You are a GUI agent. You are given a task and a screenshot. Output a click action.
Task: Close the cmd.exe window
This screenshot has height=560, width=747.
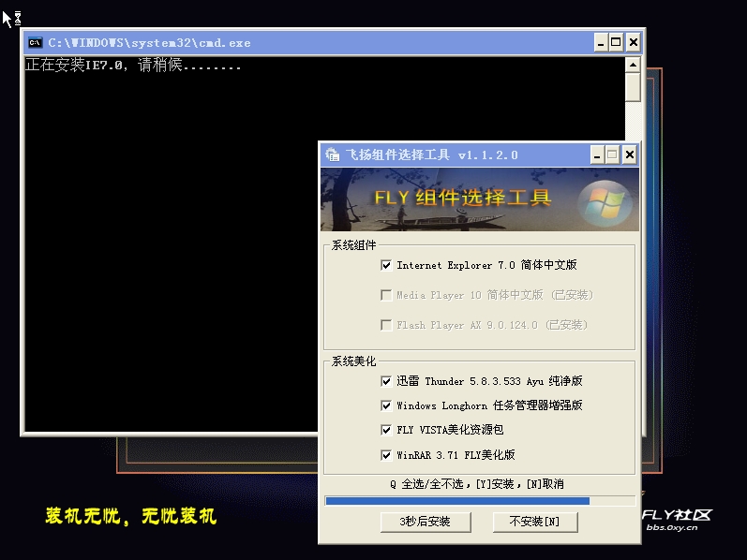[x=634, y=43]
